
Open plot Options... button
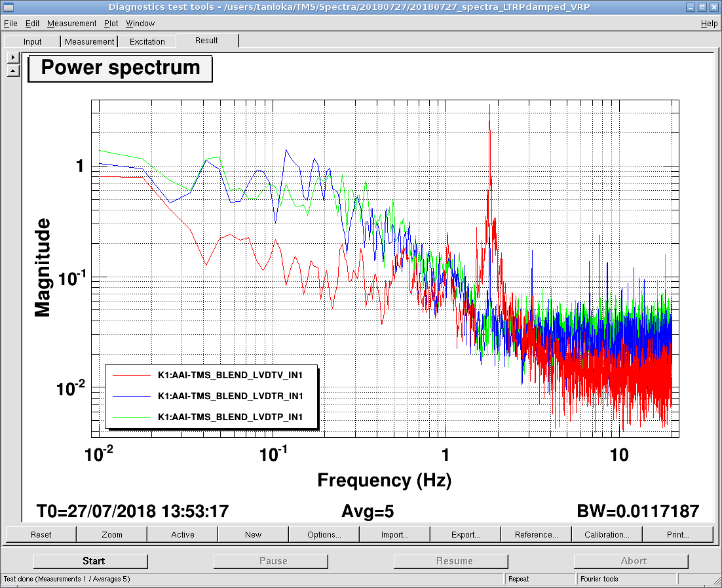click(324, 534)
